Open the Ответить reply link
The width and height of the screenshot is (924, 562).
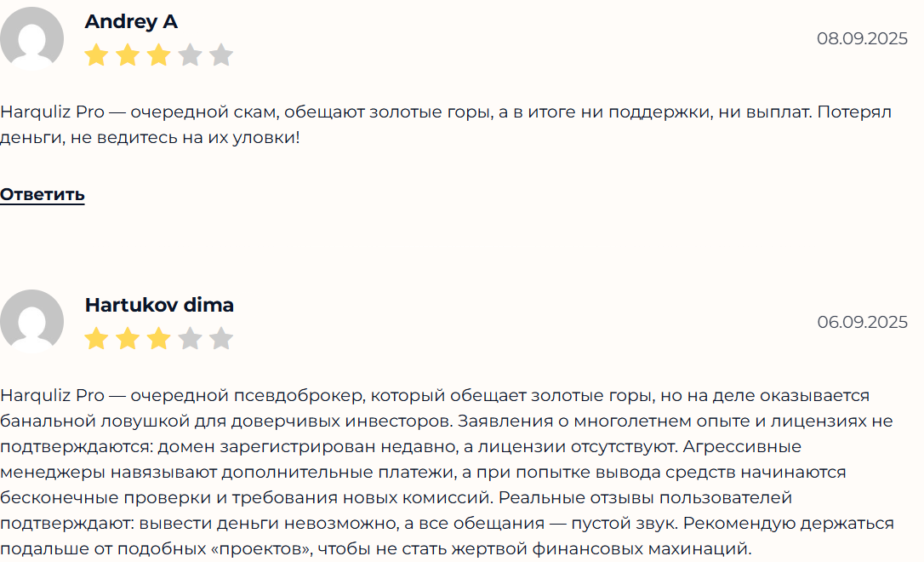click(x=42, y=195)
